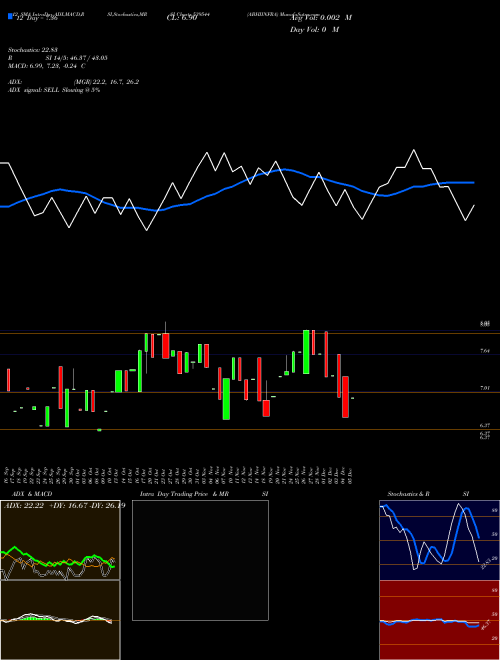Click the tallest green candle near late November
Image resolution: width=500 pixels, height=660 pixels.
(x=306, y=352)
